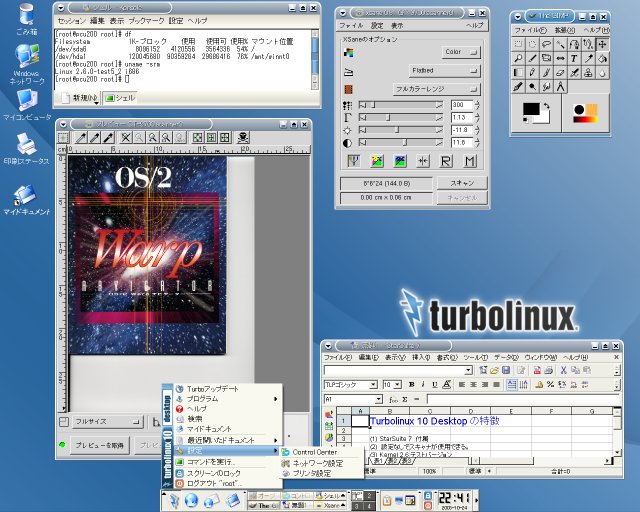Select the gradient blend tool in GIMP

click(518, 73)
